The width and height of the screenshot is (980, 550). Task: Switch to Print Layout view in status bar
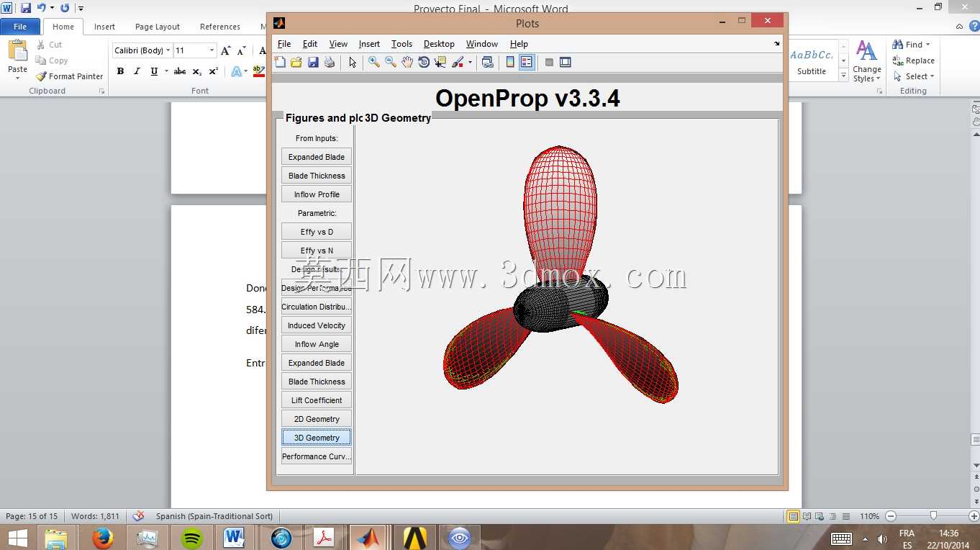point(793,516)
